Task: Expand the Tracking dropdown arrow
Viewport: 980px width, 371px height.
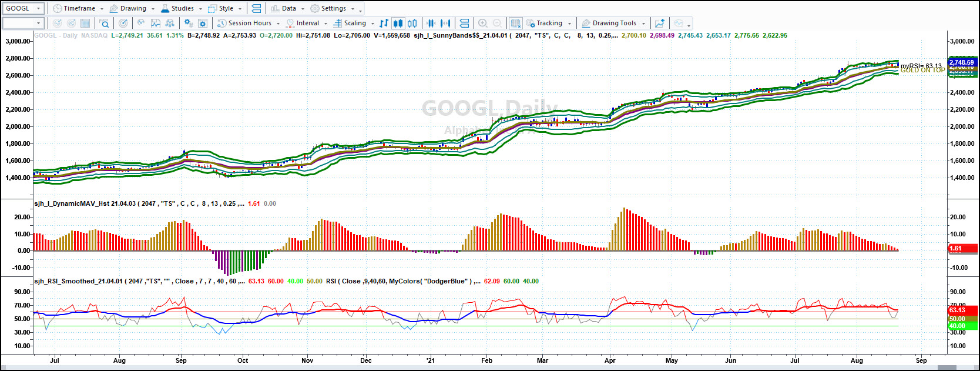Action: pyautogui.click(x=569, y=24)
